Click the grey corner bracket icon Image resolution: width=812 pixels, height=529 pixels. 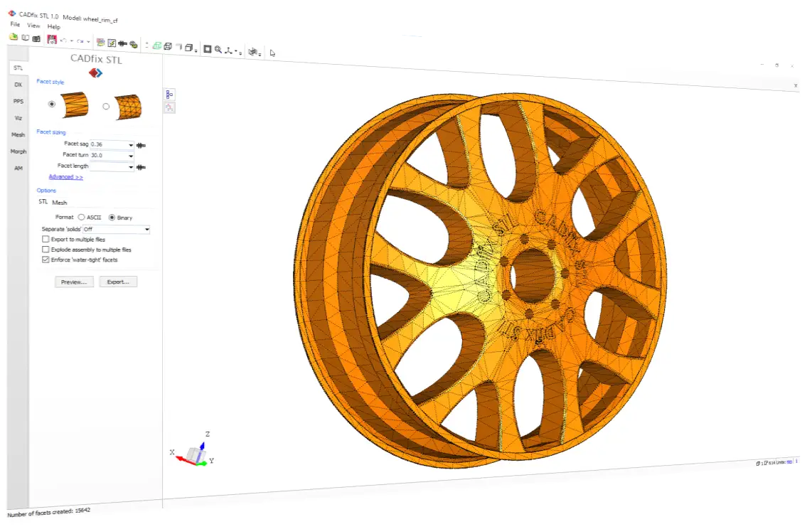[x=178, y=47]
